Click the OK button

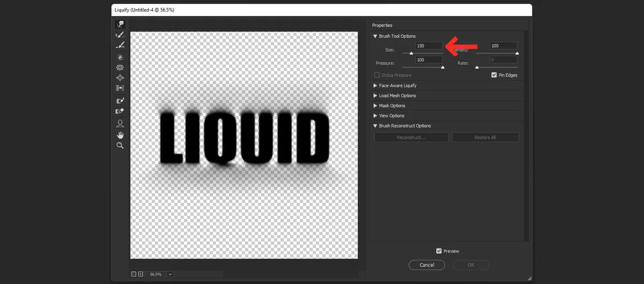(471, 265)
